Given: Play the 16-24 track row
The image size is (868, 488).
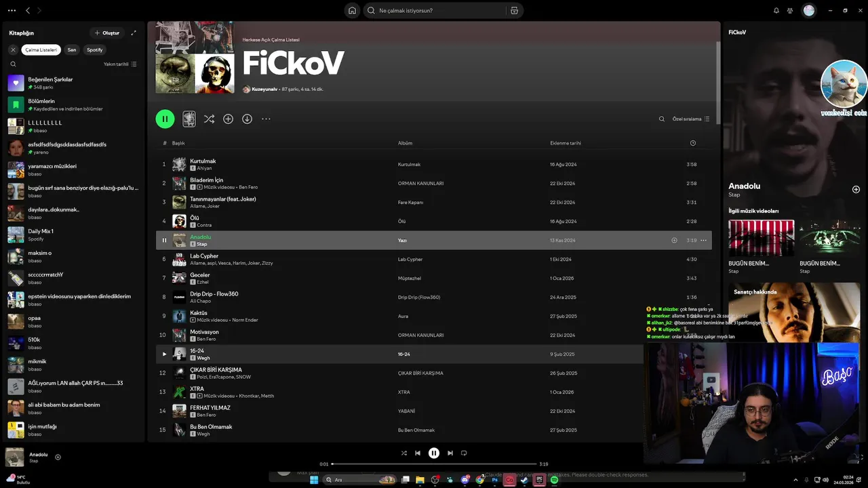Looking at the screenshot, I should (164, 354).
